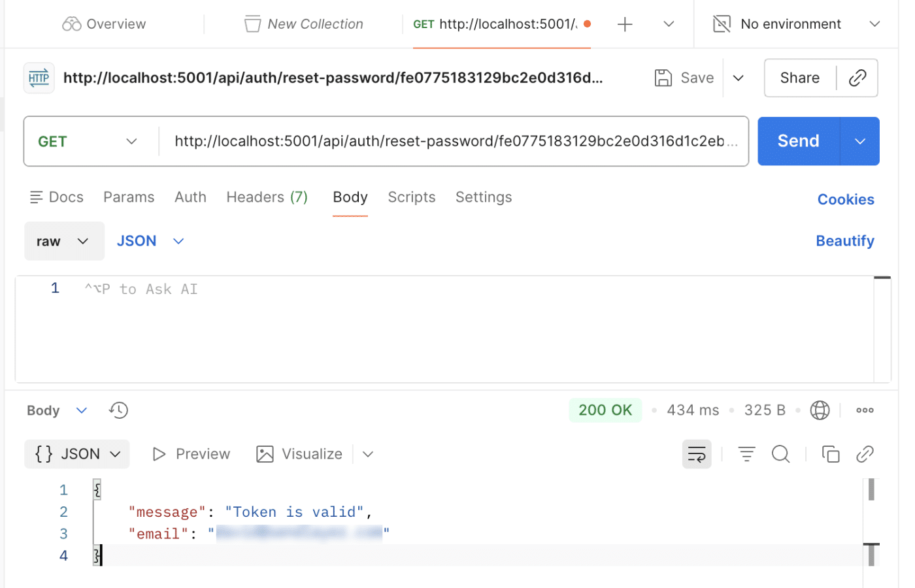Open the response filter icon
915x588 pixels.
[x=746, y=453]
